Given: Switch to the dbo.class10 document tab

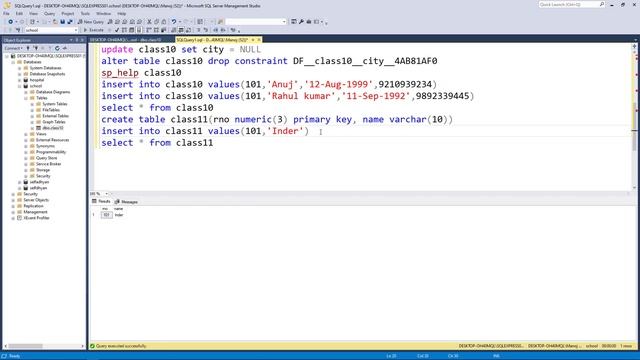Looking at the screenshot, I should coord(126,40).
